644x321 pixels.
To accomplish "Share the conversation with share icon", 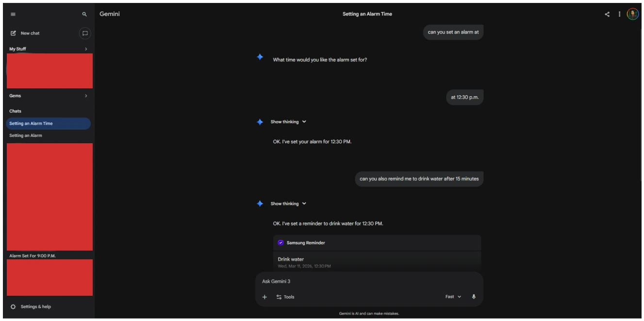I will pyautogui.click(x=607, y=14).
